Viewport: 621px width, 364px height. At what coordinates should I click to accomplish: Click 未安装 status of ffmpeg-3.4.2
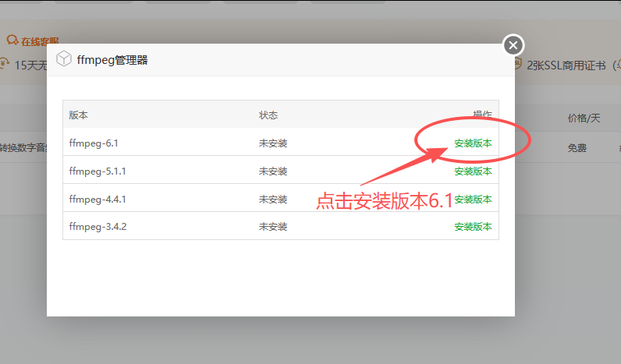[273, 227]
